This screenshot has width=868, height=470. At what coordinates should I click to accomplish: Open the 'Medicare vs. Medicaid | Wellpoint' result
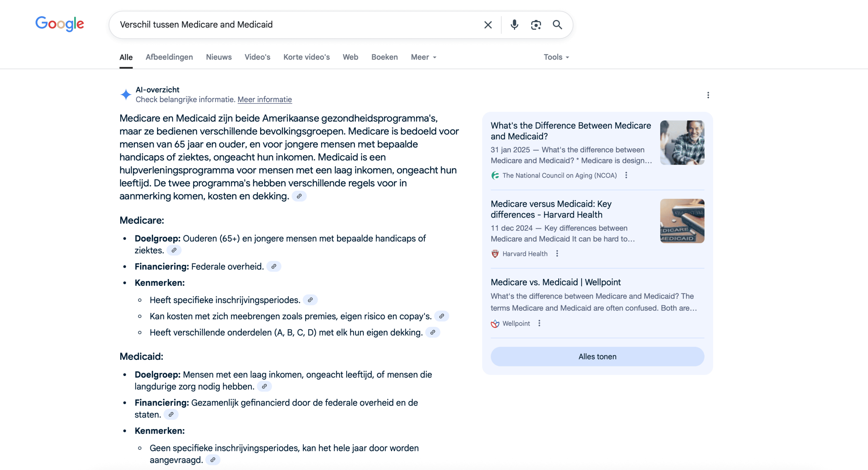(x=555, y=282)
